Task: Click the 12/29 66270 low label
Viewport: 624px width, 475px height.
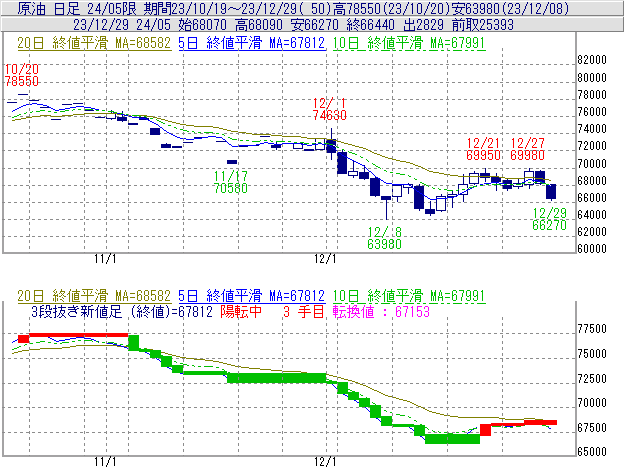Action: [549, 219]
